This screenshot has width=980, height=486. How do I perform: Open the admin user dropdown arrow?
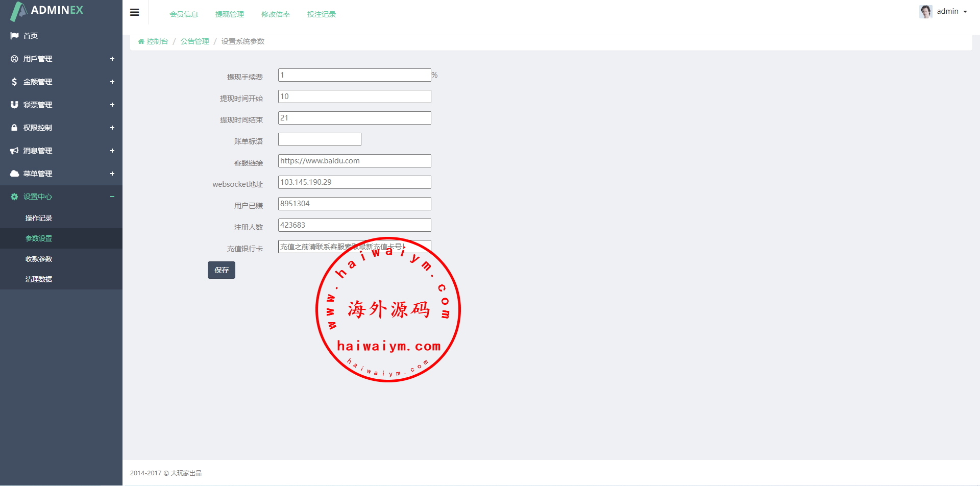[x=965, y=12]
